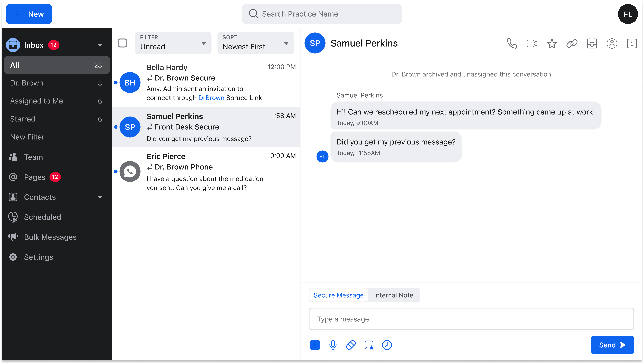This screenshot has height=364, width=644.
Task: Click the plus next to New Filter
Action: pos(100,137)
